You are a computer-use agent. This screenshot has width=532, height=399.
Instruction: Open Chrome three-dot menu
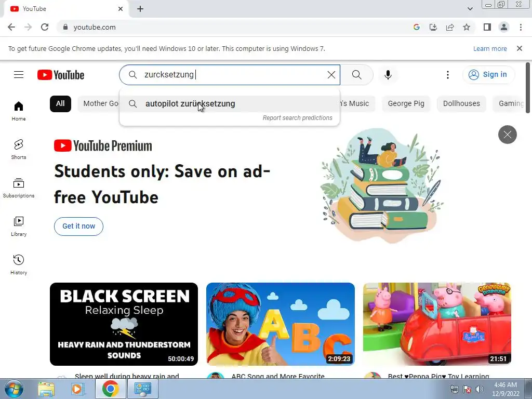[521, 27]
